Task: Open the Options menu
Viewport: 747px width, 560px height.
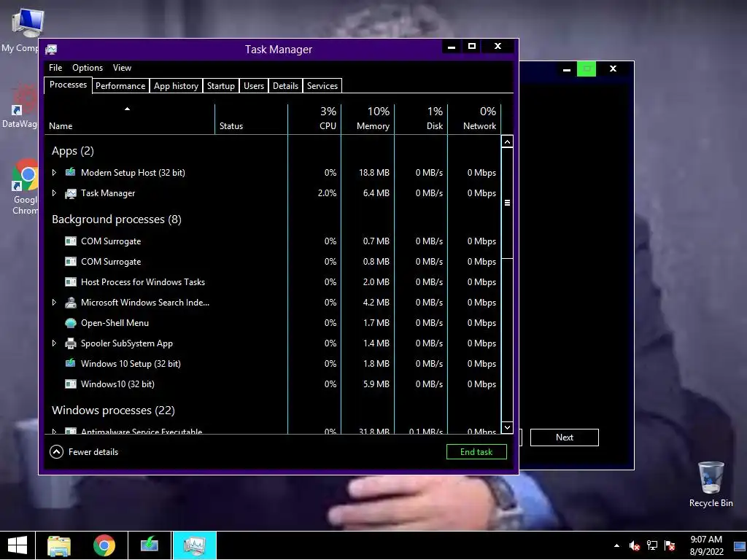Action: (88, 68)
